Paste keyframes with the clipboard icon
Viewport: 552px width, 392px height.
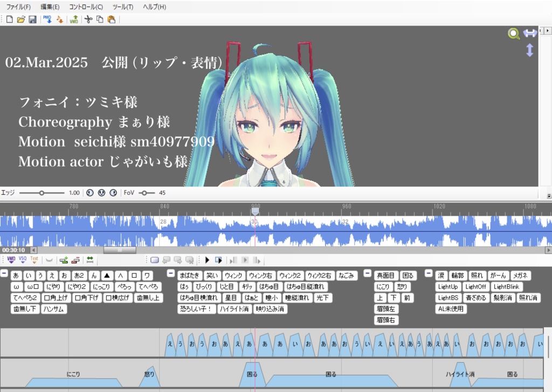[x=112, y=20]
